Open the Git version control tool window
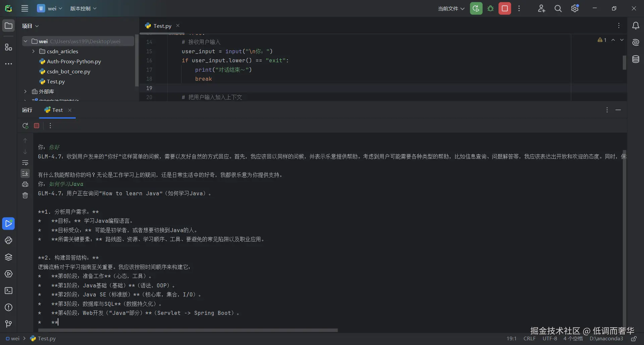 [x=8, y=324]
